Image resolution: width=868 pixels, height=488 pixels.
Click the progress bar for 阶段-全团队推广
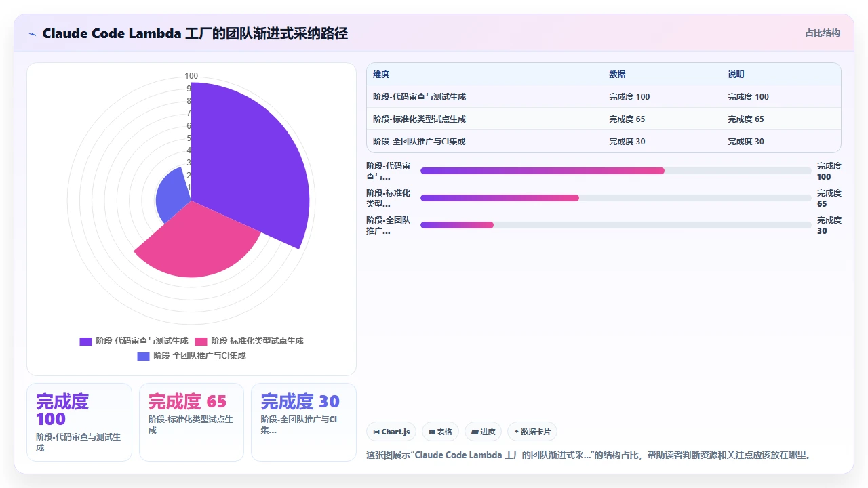tap(616, 225)
